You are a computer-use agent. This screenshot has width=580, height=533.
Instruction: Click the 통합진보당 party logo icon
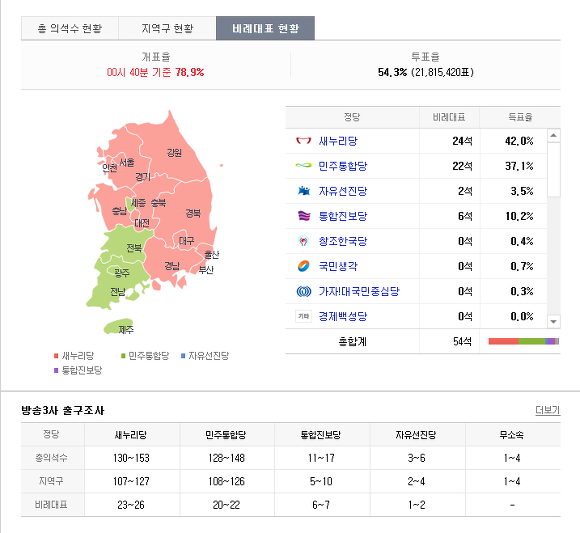304,216
